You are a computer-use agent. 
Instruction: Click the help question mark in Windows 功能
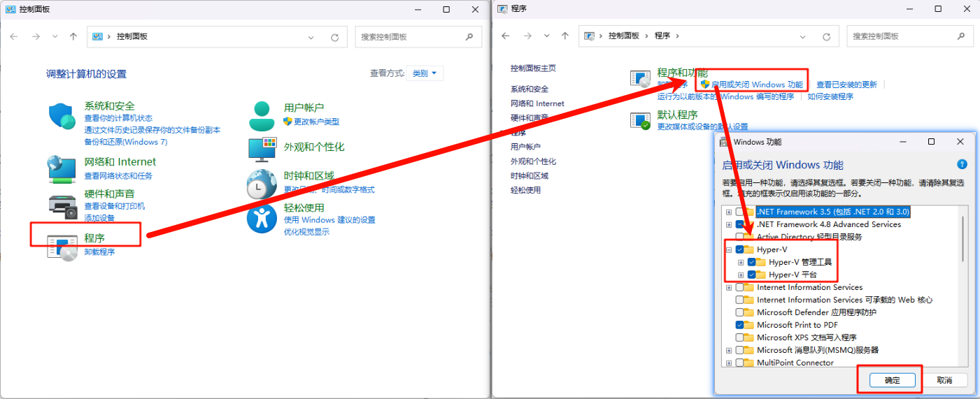point(963,165)
